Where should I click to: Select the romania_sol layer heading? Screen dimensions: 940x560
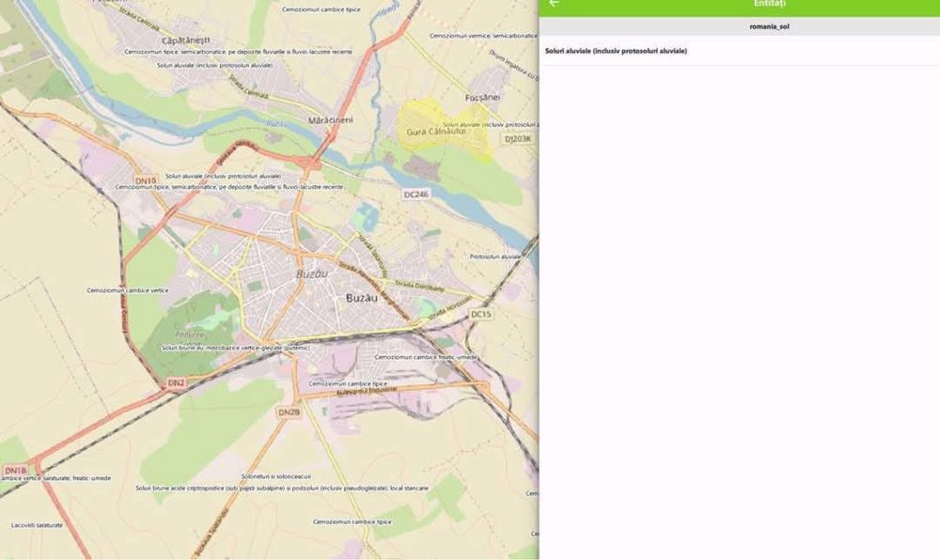tap(769, 27)
